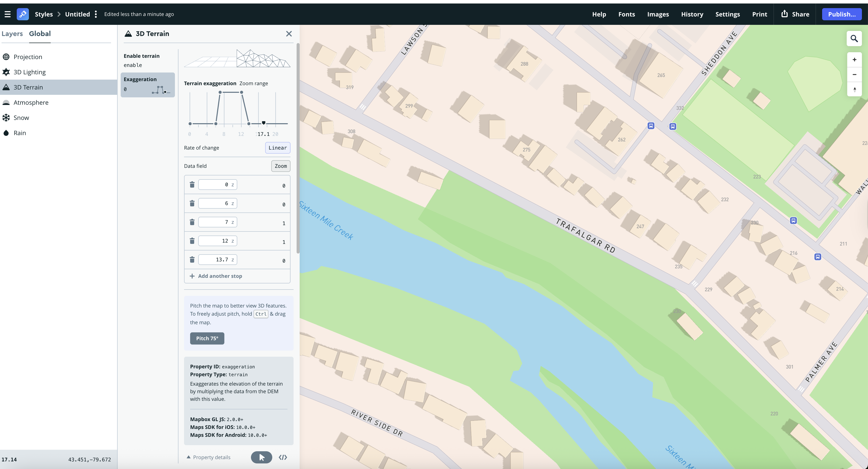Image resolution: width=868 pixels, height=469 pixels.
Task: Click the hamburger menu icon
Action: coord(8,14)
